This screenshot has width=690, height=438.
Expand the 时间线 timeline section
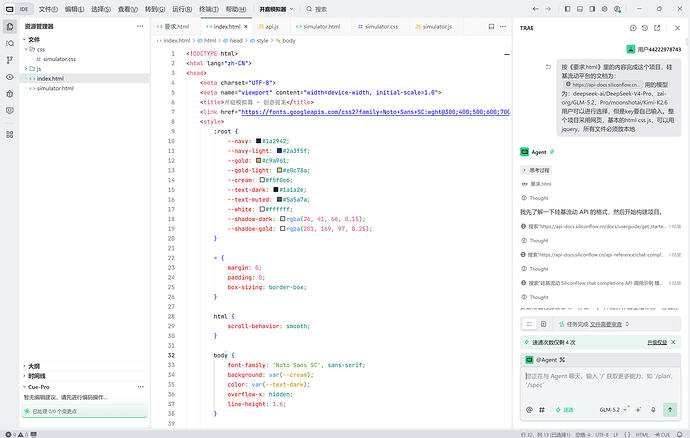tap(24, 376)
